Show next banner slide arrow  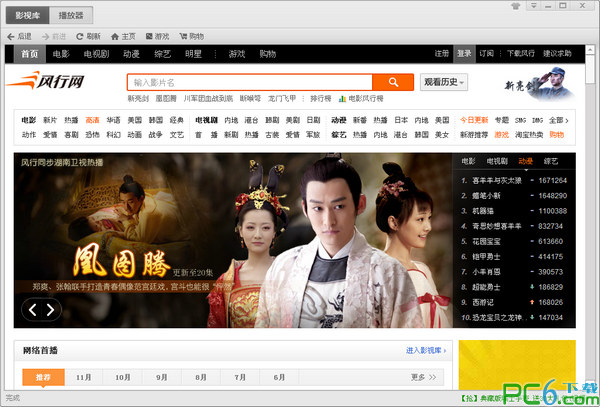click(x=51, y=309)
